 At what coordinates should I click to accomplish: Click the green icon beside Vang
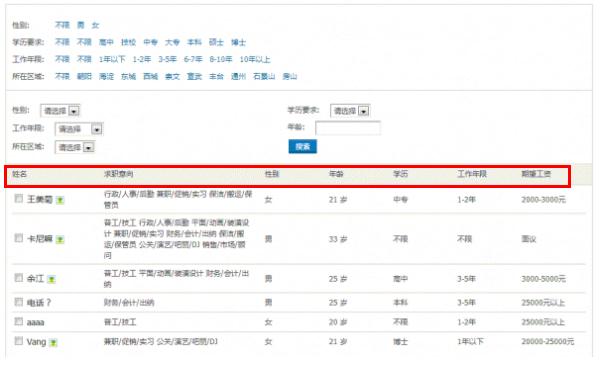pyautogui.click(x=53, y=343)
